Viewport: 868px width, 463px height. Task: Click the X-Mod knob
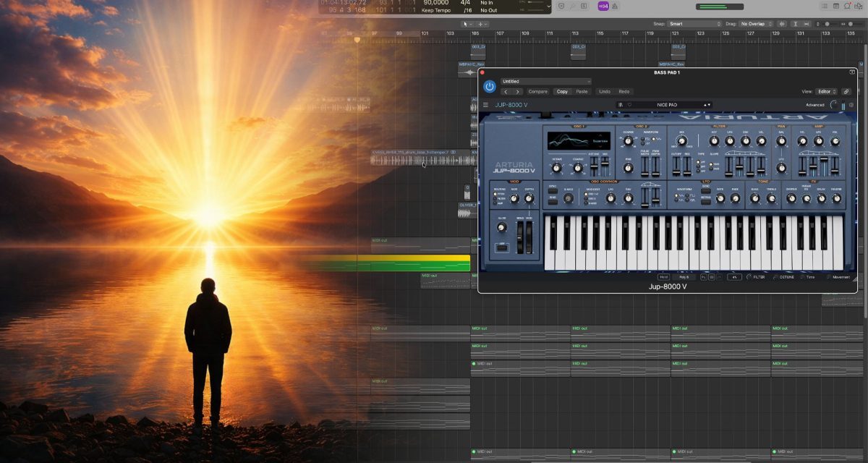pos(568,198)
